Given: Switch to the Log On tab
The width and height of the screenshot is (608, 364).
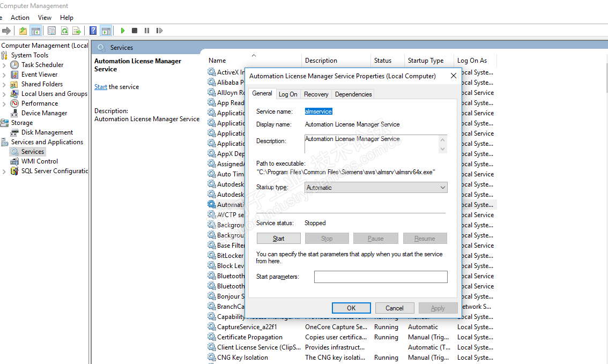Looking at the screenshot, I should click(x=288, y=94).
